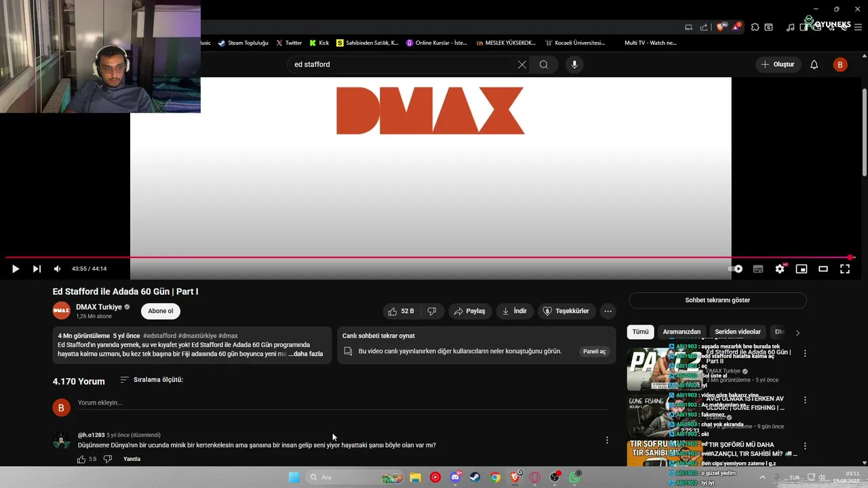Open the Kick bookmark

click(319, 43)
